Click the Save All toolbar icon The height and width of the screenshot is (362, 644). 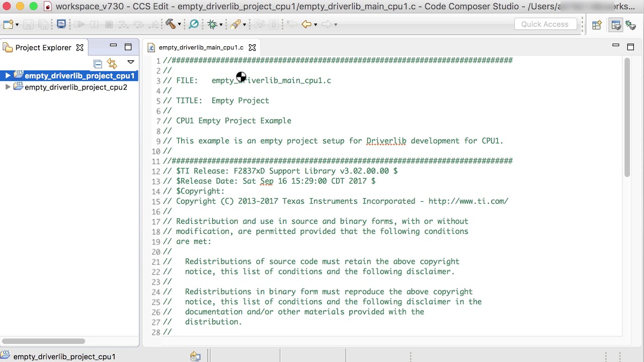click(43, 24)
